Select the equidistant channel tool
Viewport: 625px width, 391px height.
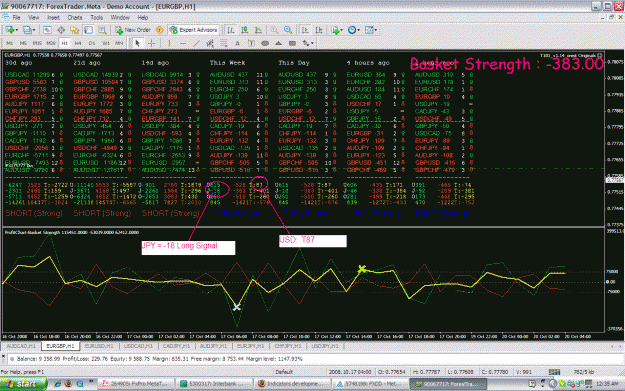[210, 43]
